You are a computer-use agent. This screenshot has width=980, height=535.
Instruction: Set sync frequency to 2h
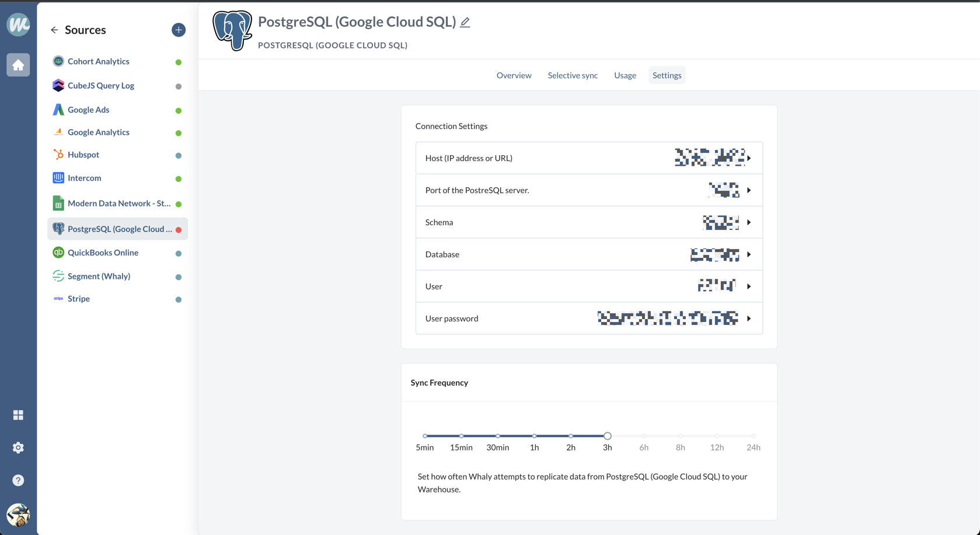click(x=571, y=436)
